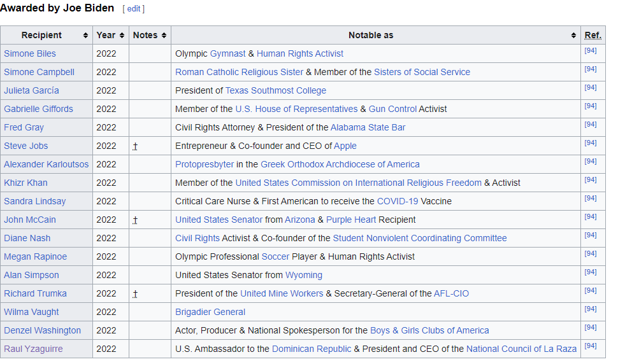Follow the Sisters of Social Service link
Viewport: 618px width, 364px height.
[422, 72]
